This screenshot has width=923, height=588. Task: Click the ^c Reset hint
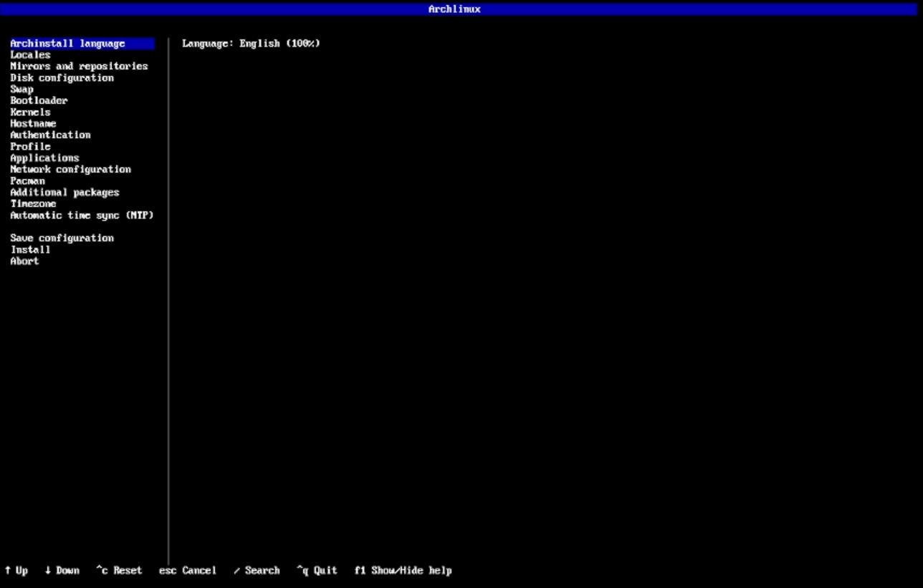coord(119,571)
